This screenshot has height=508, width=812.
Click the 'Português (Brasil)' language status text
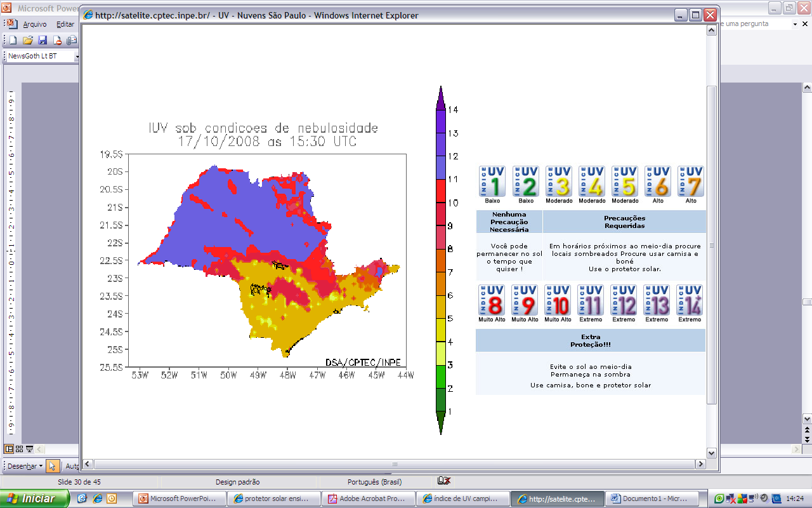(x=374, y=482)
